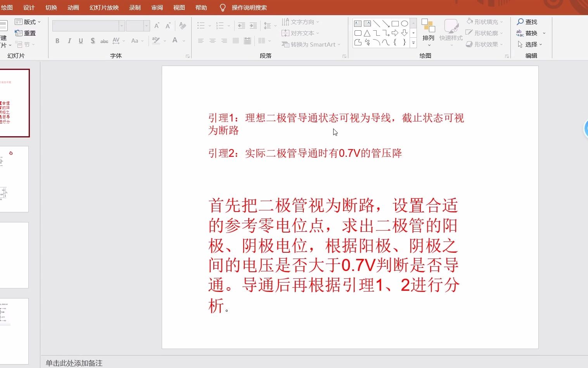Viewport: 588px width, 368px height.
Task: Open text highlight color dropdown
Action: coord(165,41)
